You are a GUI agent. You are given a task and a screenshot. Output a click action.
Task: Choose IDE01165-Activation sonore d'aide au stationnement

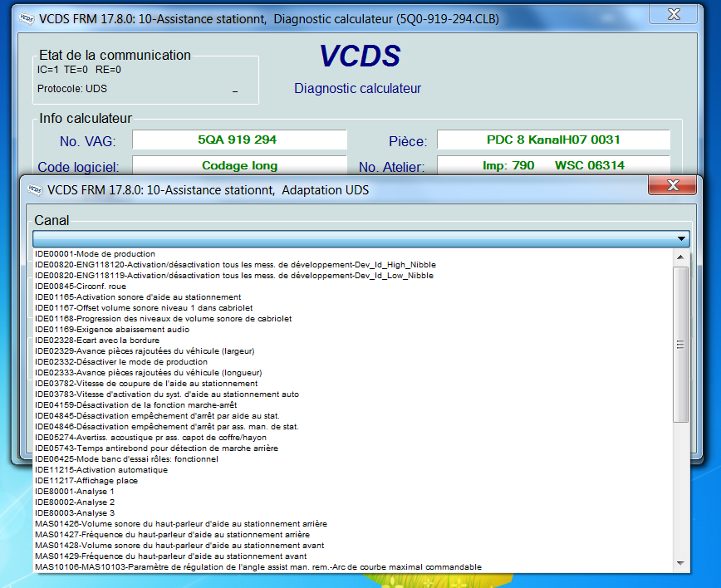[138, 297]
